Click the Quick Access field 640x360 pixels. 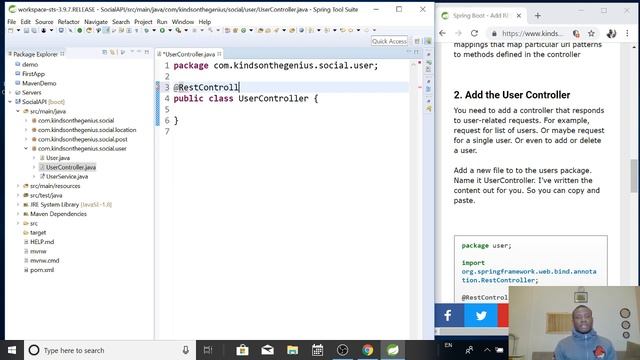389,41
